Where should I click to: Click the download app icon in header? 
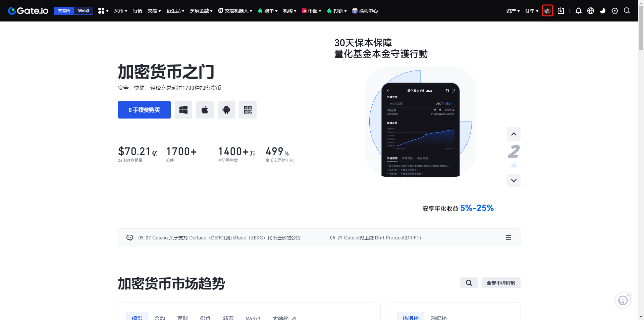(x=561, y=11)
